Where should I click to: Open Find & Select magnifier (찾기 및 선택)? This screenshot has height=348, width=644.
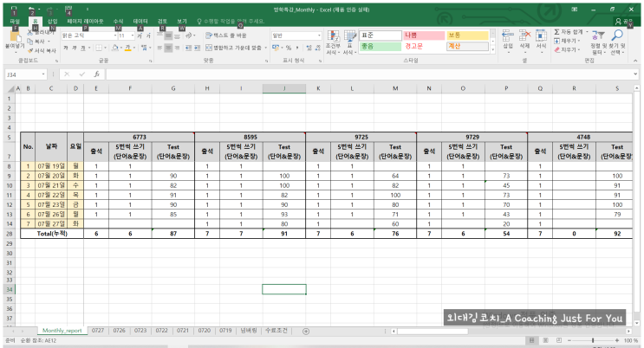point(617,42)
